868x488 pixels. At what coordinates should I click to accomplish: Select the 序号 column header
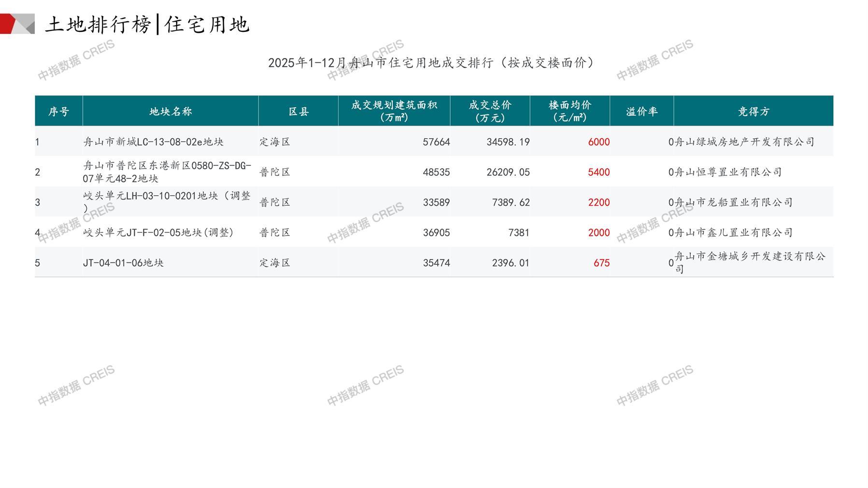tap(58, 112)
